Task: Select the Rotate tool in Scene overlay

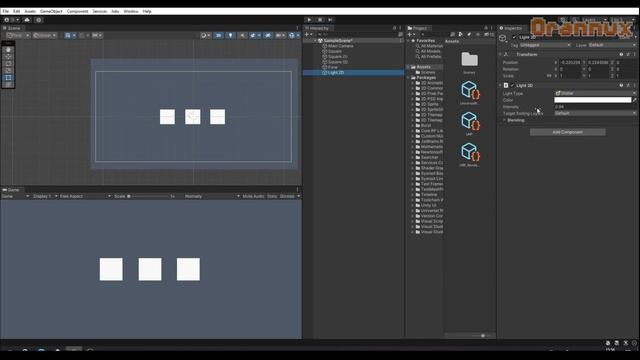Action: (8, 64)
